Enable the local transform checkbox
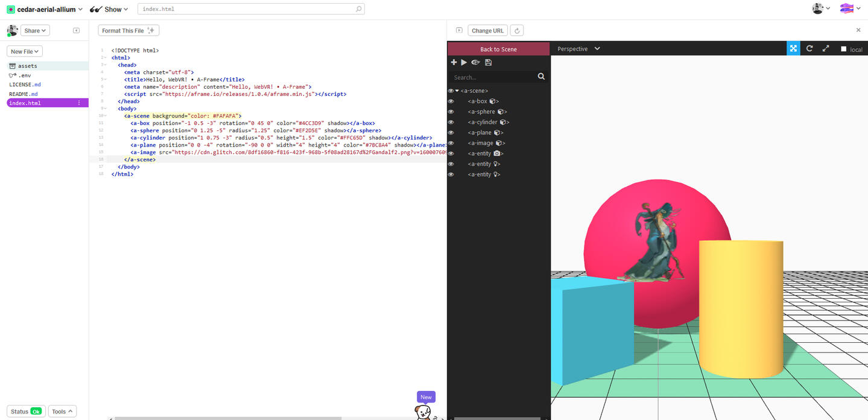The height and width of the screenshot is (420, 868). (x=843, y=49)
